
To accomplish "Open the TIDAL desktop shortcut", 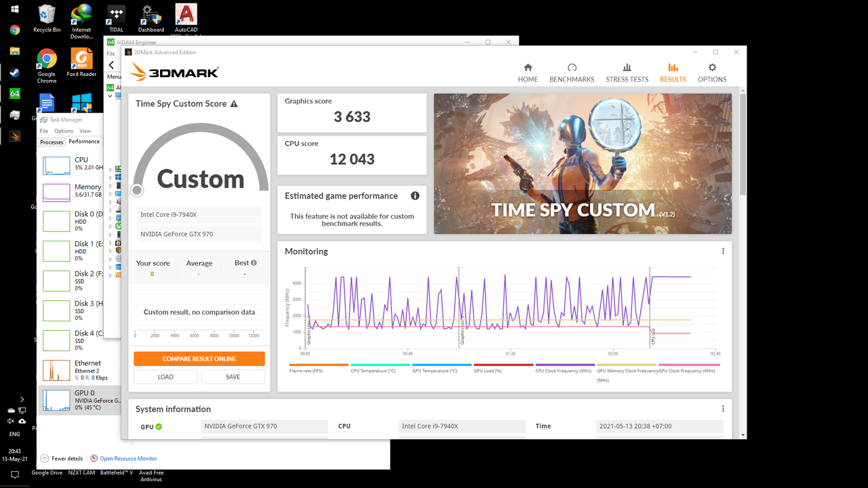I will click(x=116, y=18).
